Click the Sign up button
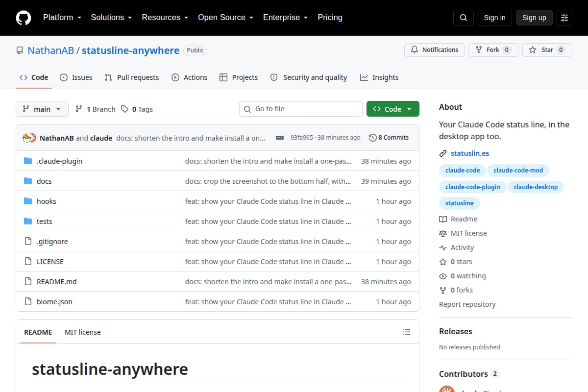This screenshot has height=392, width=588. 534,18
